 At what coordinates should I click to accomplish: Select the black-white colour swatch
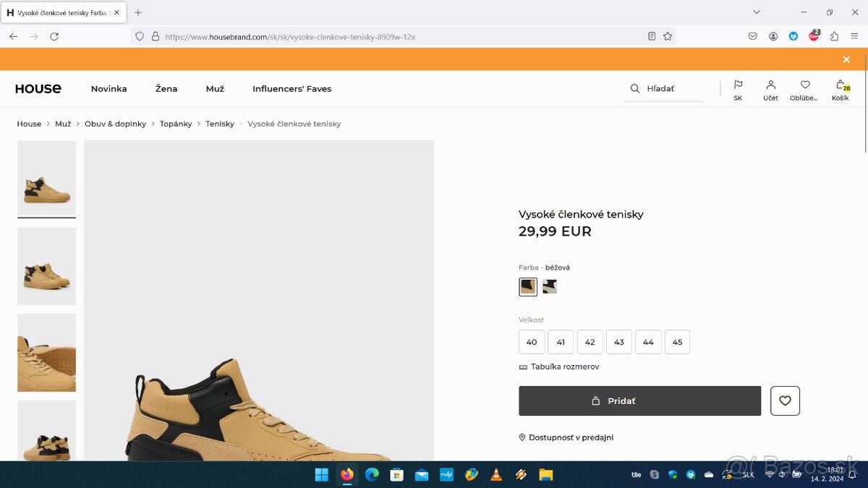click(550, 287)
